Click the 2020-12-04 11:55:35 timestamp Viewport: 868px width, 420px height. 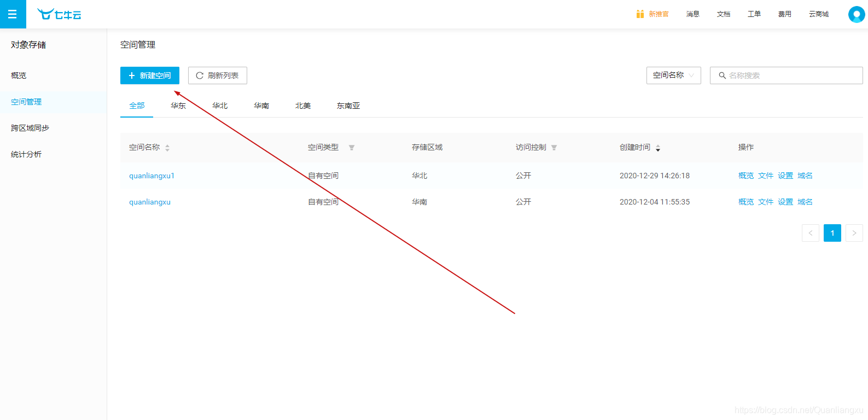[655, 202]
